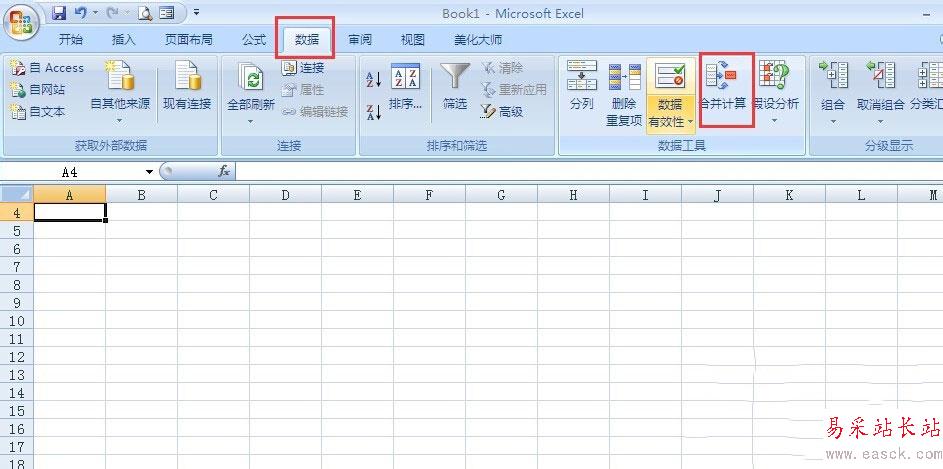Open the 自其他来源 dropdown
The height and width of the screenshot is (469, 943).
[120, 93]
